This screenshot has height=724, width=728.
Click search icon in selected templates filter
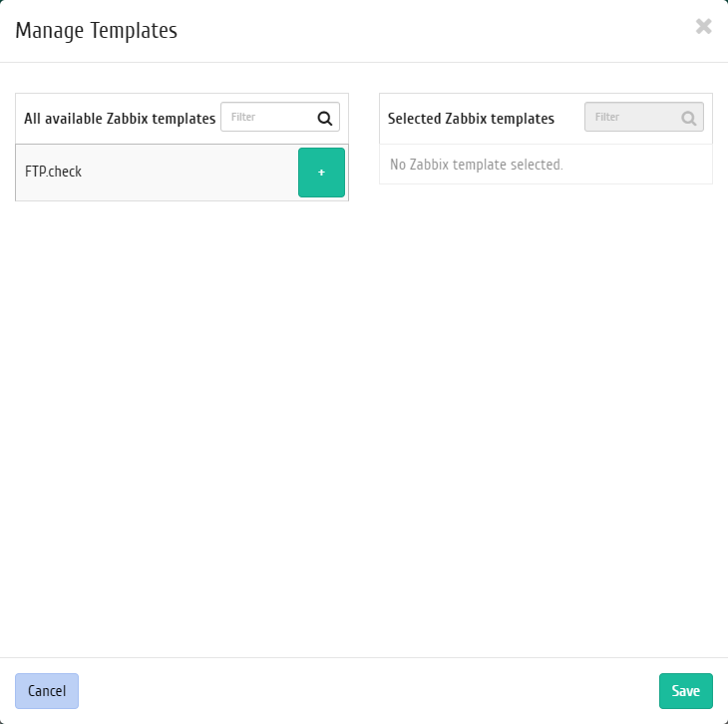coord(688,119)
